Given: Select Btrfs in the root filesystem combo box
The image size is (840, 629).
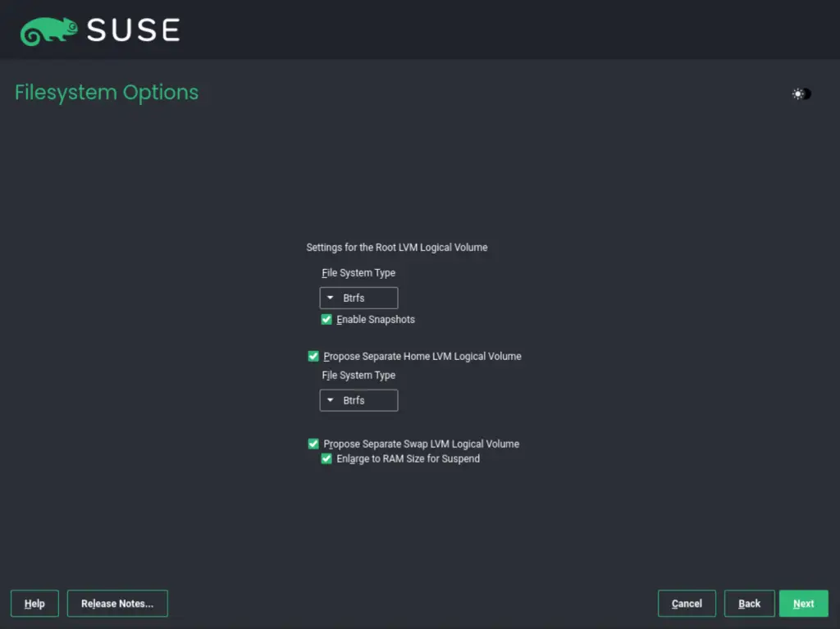Looking at the screenshot, I should (358, 298).
